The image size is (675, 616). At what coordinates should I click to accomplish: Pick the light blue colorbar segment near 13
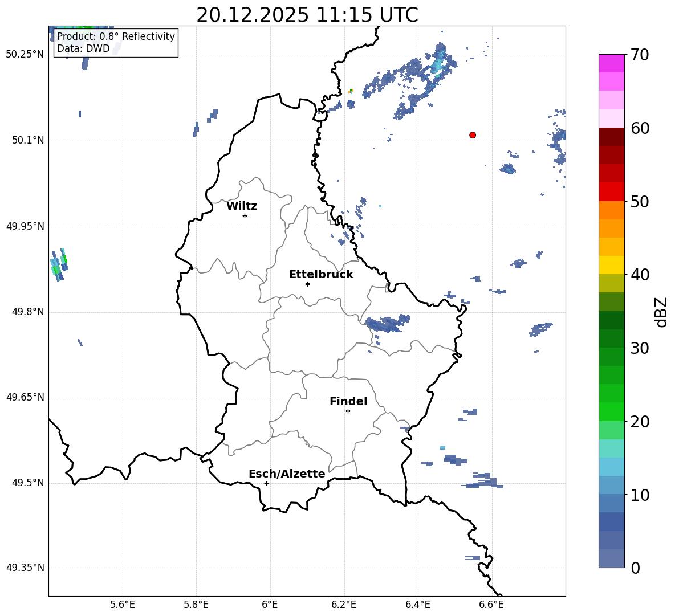point(611,467)
